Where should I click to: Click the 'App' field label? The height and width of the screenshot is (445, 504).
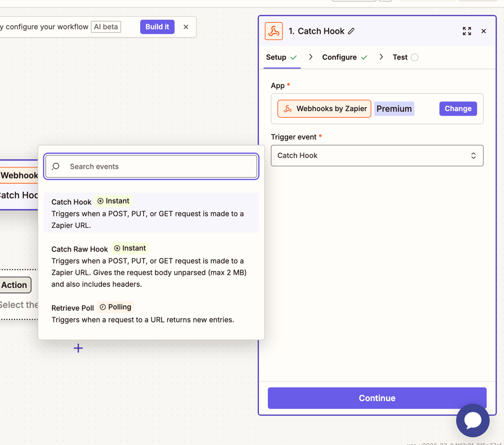click(278, 86)
